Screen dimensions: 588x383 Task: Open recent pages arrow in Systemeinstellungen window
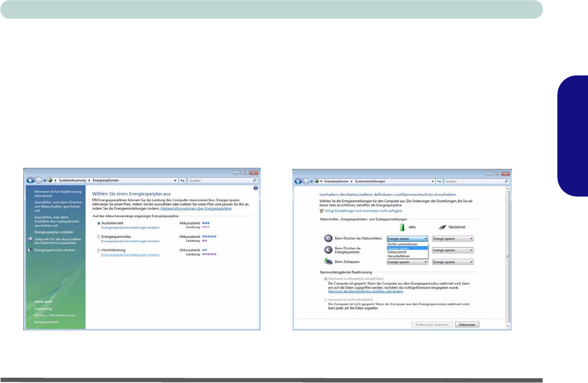311,181
